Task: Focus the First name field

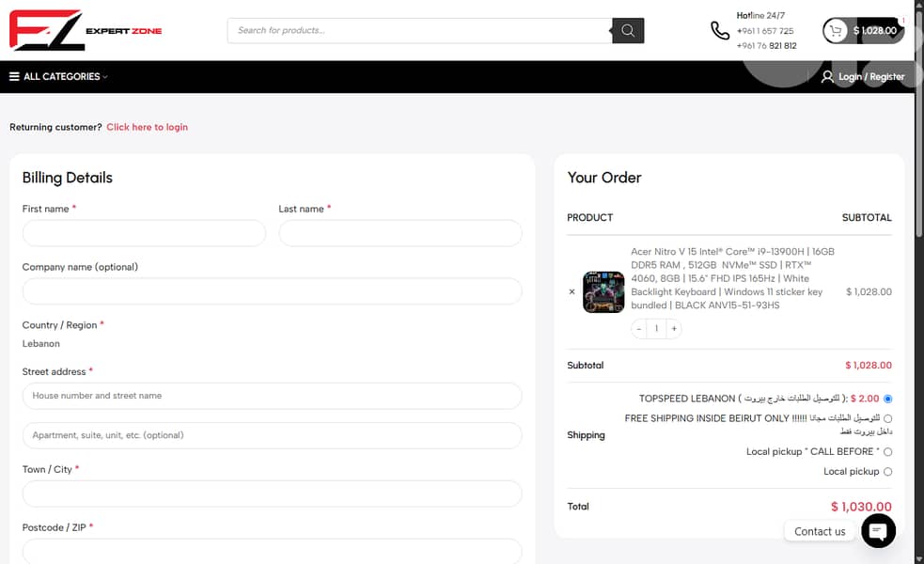Action: click(144, 233)
